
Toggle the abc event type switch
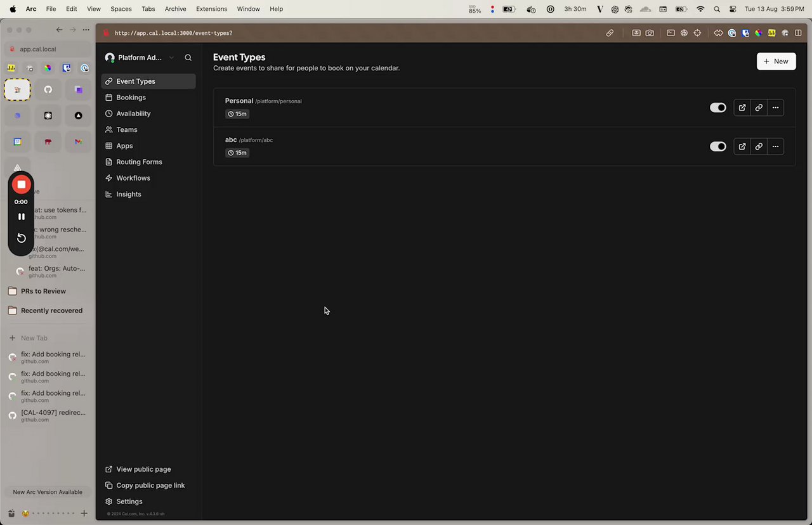(717, 146)
